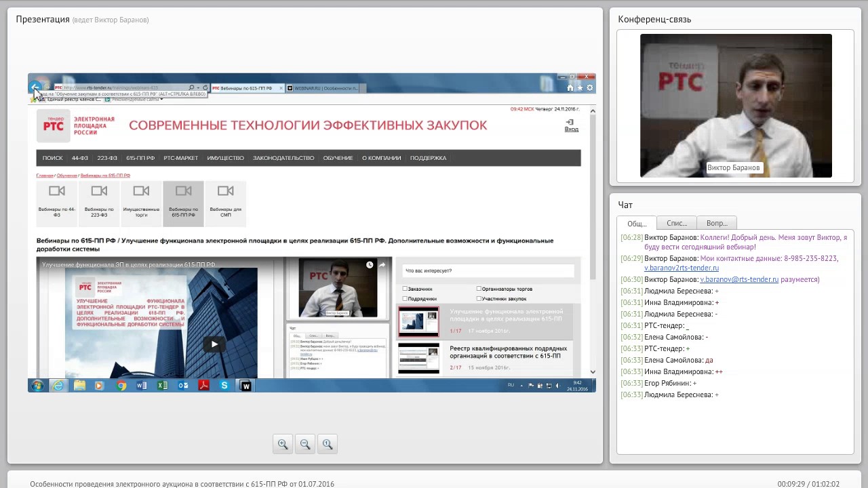Switch to WEBINAR.RU browser tab
This screenshot has height=488, width=868.
point(325,88)
